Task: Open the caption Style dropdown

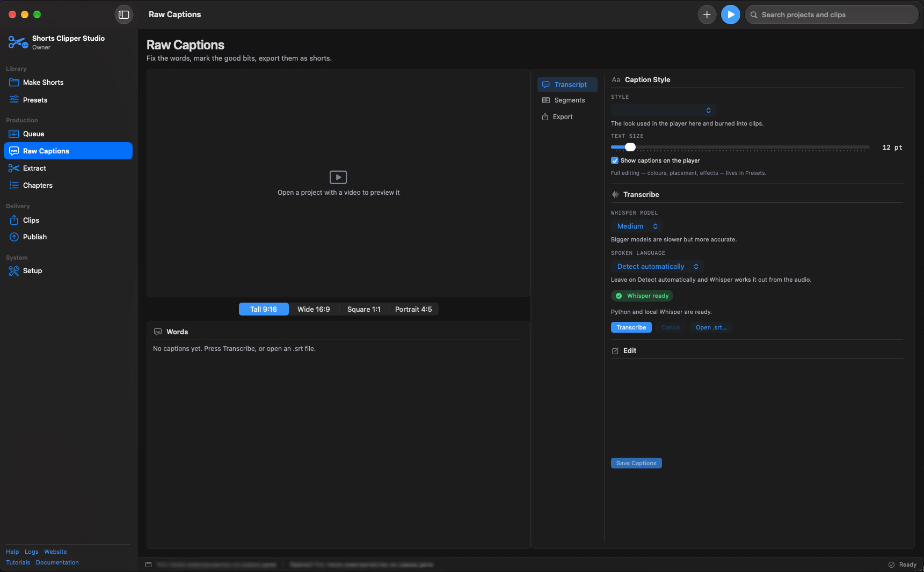Action: (x=664, y=110)
